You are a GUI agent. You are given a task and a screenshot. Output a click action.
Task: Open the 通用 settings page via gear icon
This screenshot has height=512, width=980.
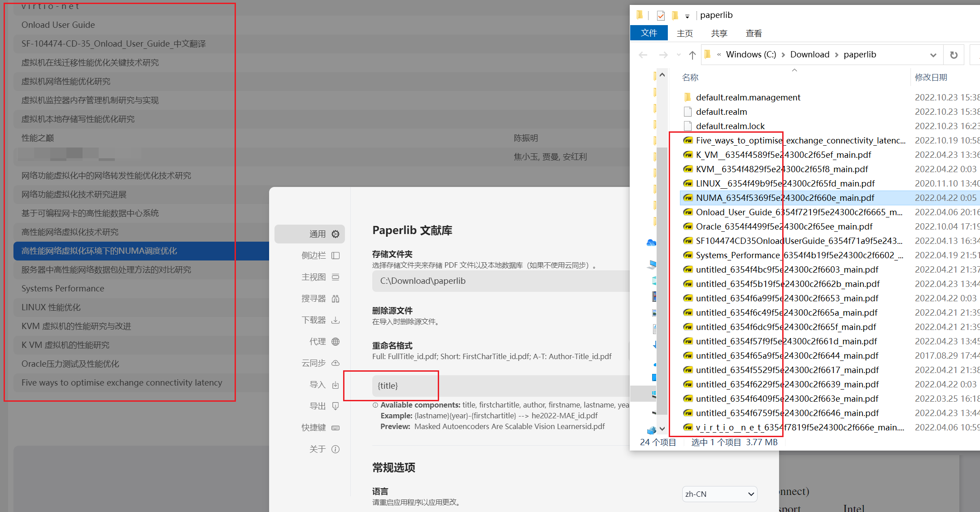(335, 234)
